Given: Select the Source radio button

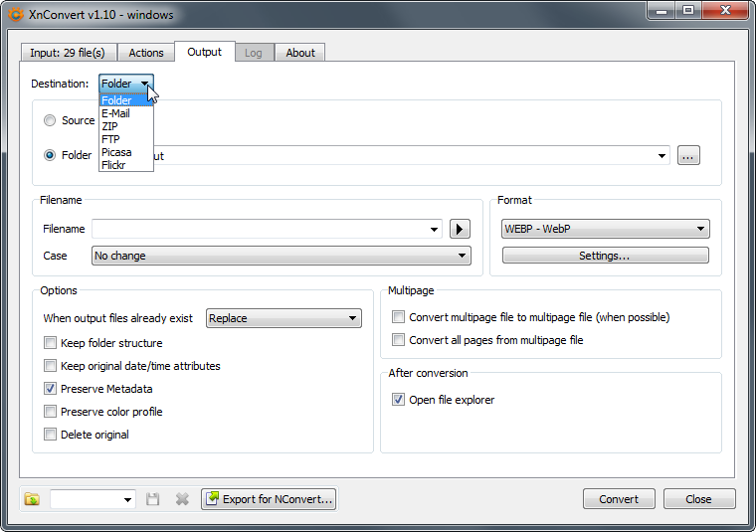Looking at the screenshot, I should (x=50, y=120).
